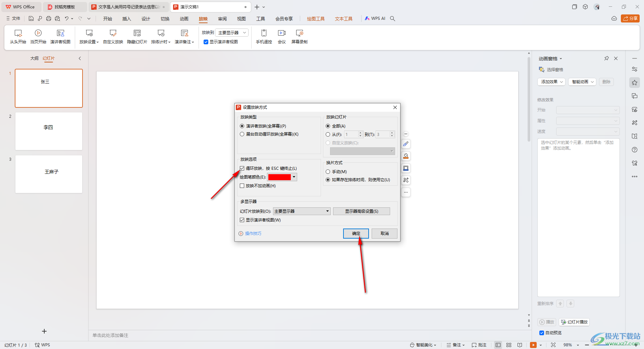This screenshot has width=644, height=349.
Task: Select presenter full-screen (演讲者放映) radio
Action: tap(242, 126)
